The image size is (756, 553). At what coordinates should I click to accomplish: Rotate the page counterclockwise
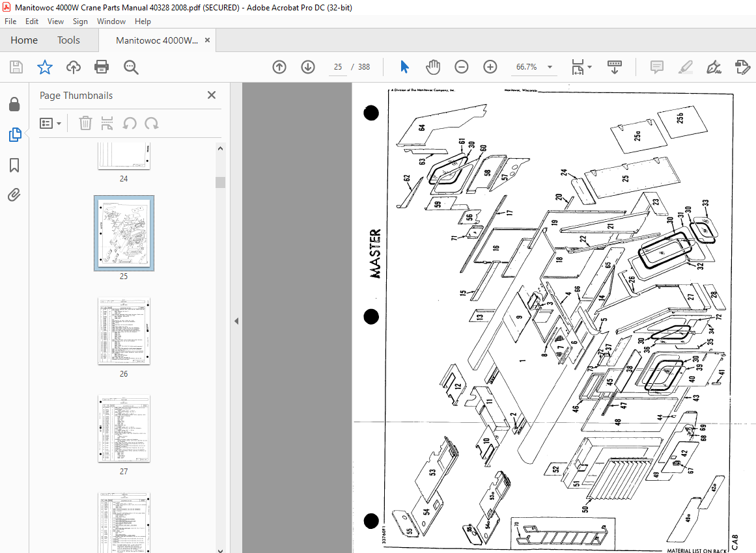129,124
